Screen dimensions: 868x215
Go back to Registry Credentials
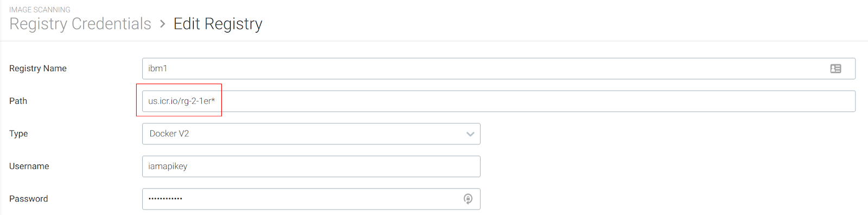pyautogui.click(x=80, y=24)
